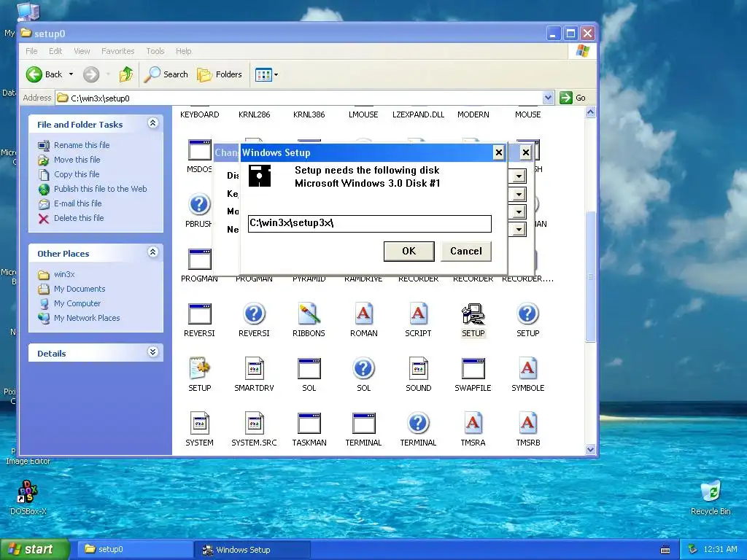
Task: Open the REVERSI application file icon
Action: 199,315
